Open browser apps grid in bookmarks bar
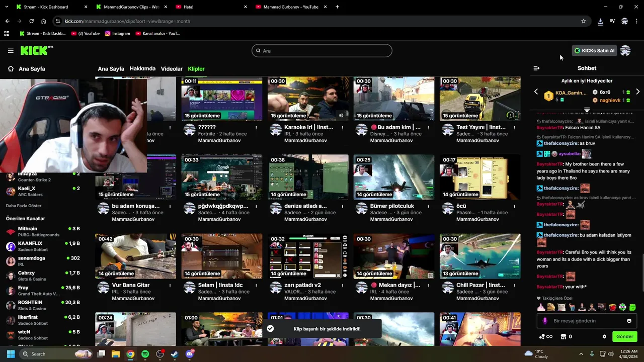The width and height of the screenshot is (644, 362). (7, 34)
